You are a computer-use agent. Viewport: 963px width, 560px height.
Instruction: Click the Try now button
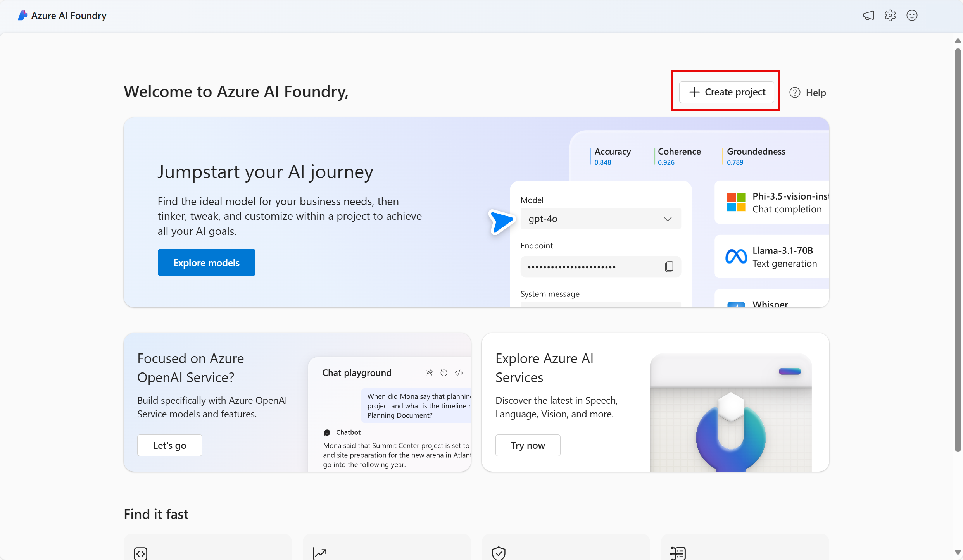point(528,445)
